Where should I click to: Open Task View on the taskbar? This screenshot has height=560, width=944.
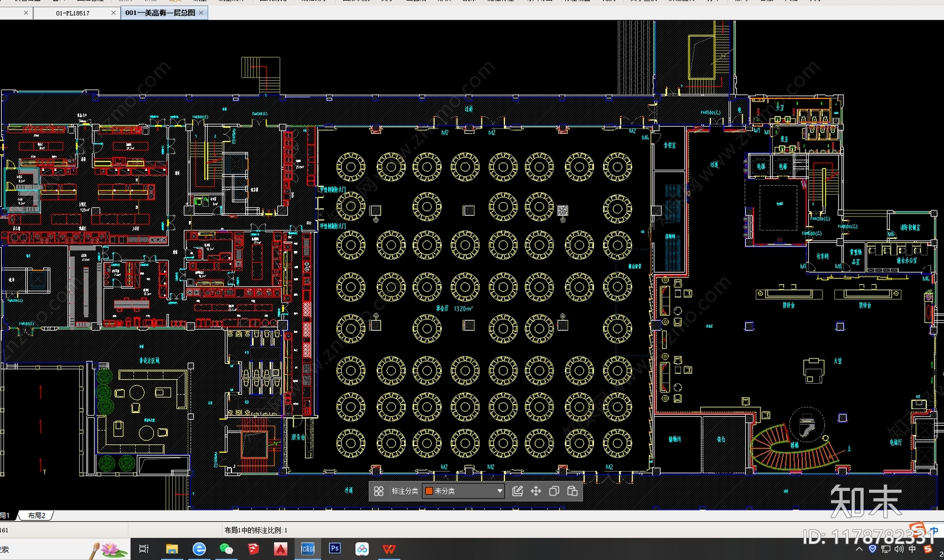tap(143, 549)
